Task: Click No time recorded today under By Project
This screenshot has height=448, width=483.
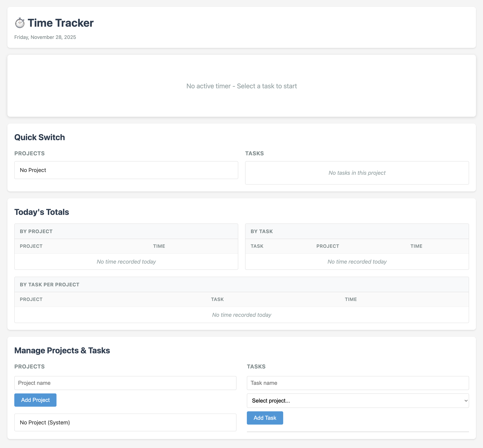Action: 126,262
